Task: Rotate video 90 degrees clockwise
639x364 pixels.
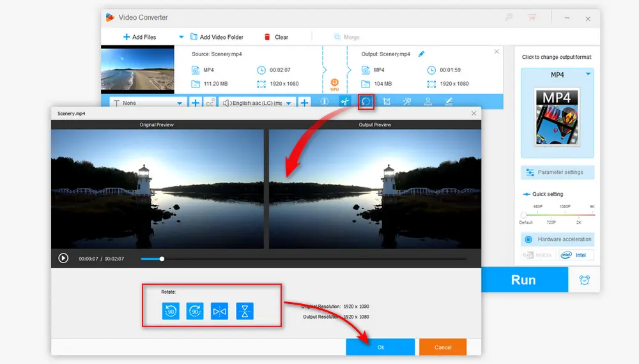Action: [x=195, y=311]
